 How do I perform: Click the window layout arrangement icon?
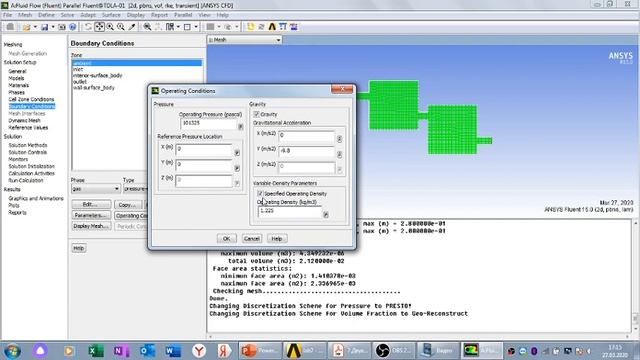click(x=170, y=27)
